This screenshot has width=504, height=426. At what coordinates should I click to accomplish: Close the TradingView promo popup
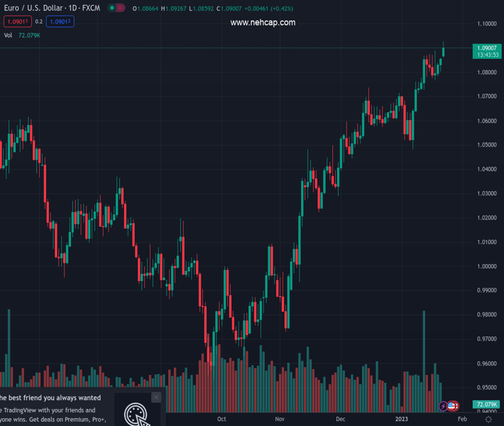pyautogui.click(x=156, y=397)
